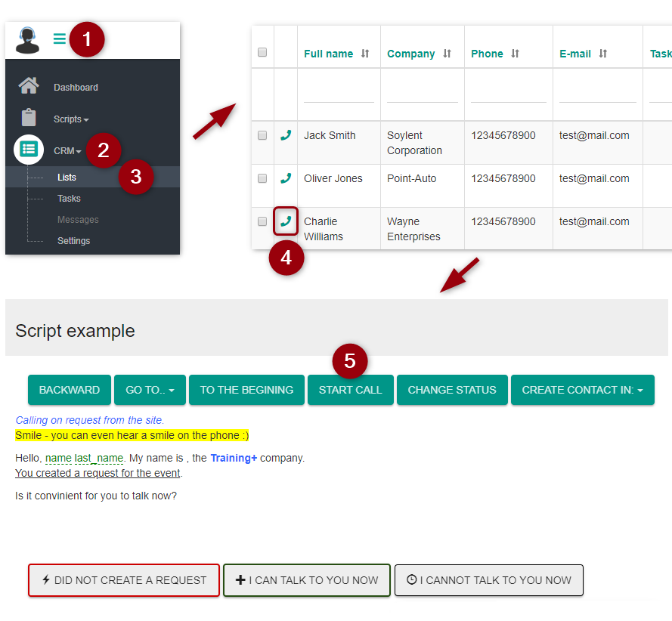
Task: Open Tasks under CRM
Action: [69, 199]
